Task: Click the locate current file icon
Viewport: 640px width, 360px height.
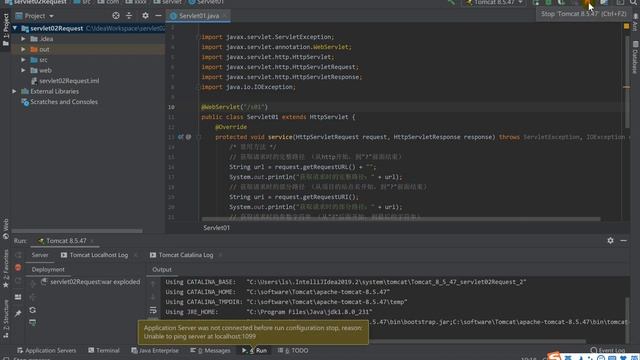Action: [116, 16]
